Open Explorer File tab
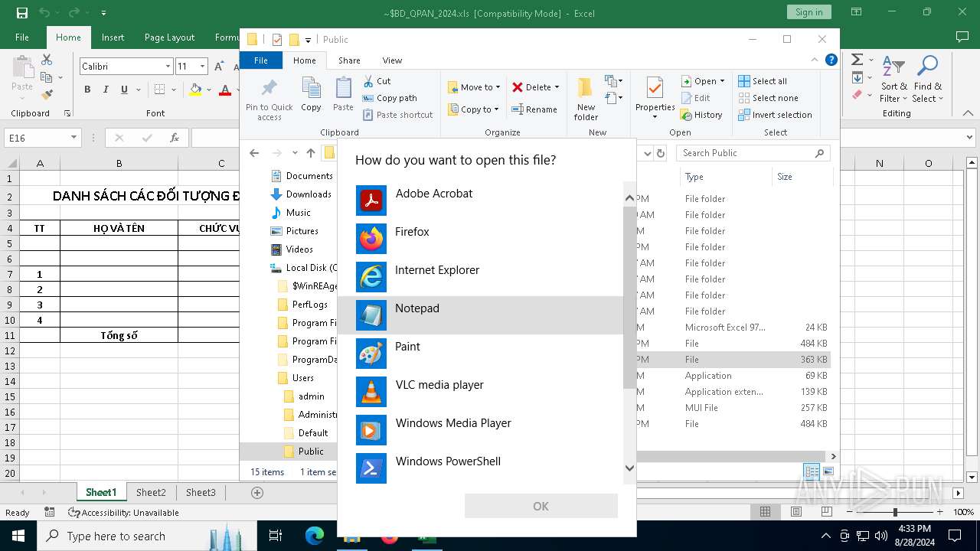This screenshot has height=551, width=980. click(261, 60)
